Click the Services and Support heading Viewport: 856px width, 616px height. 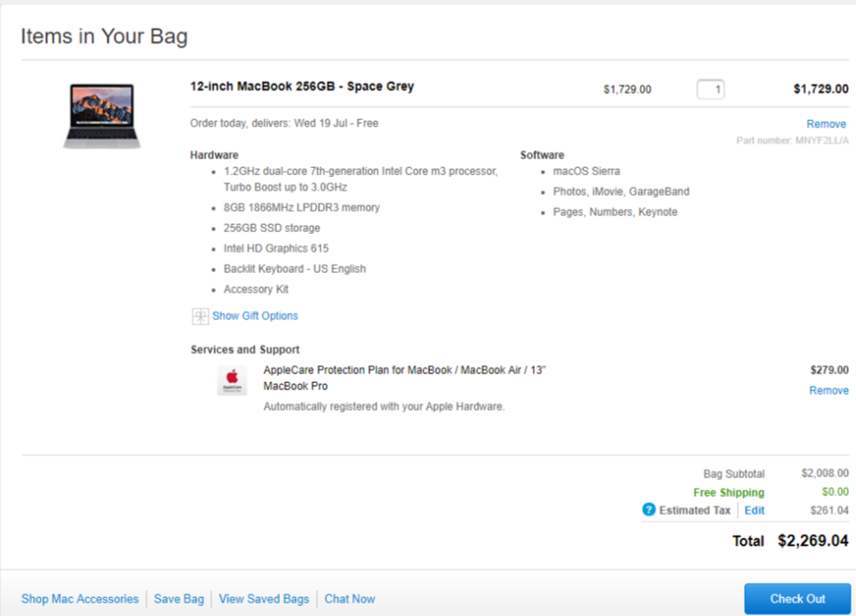(245, 350)
